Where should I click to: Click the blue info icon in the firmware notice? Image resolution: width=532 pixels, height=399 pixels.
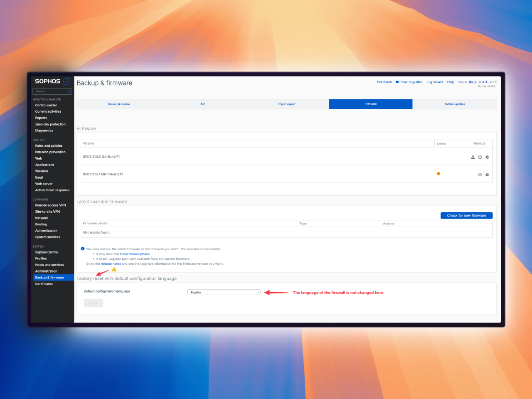(82, 249)
